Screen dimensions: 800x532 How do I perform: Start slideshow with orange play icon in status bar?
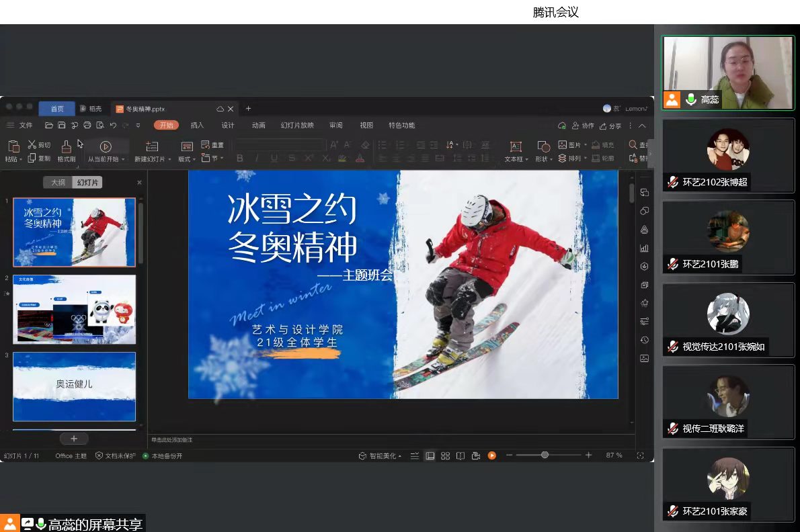pos(492,455)
